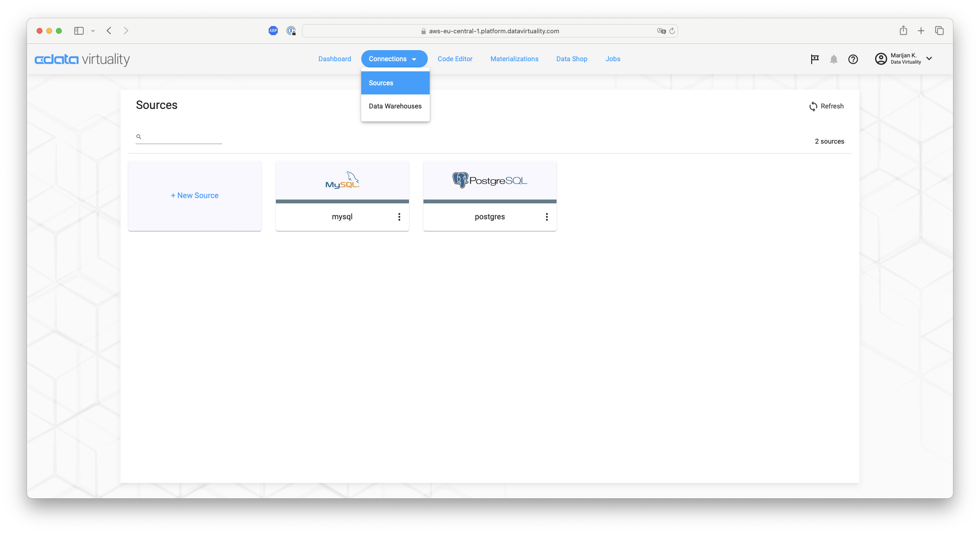Open the Data Shop page
The image size is (980, 534).
(x=572, y=59)
